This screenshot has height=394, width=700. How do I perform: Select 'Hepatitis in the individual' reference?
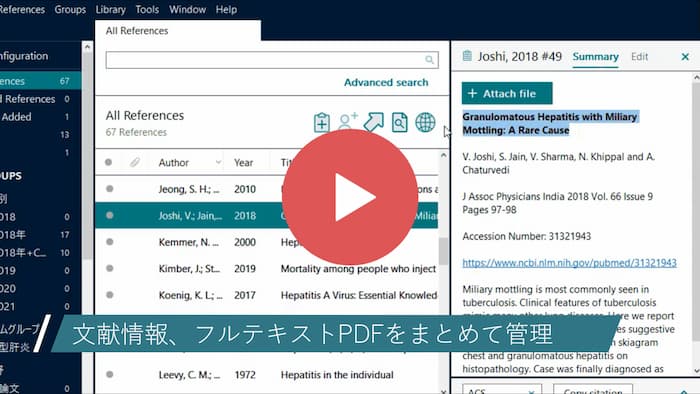tap(267, 374)
